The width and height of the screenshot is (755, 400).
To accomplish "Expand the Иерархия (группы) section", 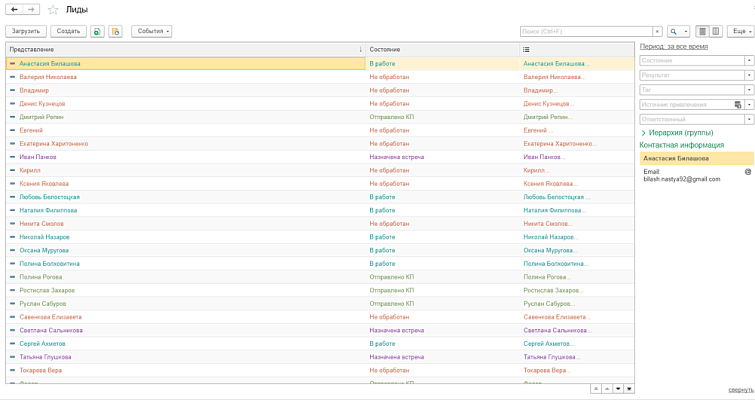I will (x=644, y=133).
